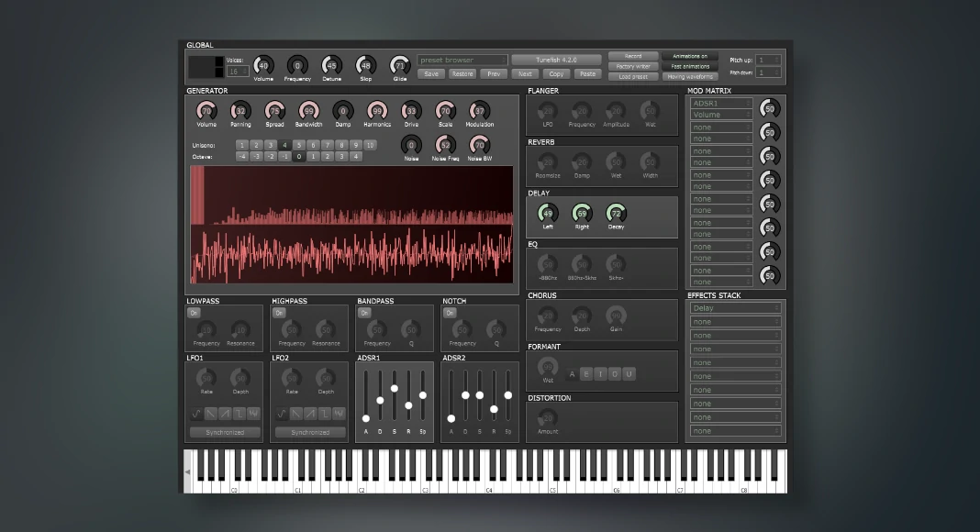980x532 pixels.
Task: Enable the Notch filter On button
Action: (x=450, y=313)
